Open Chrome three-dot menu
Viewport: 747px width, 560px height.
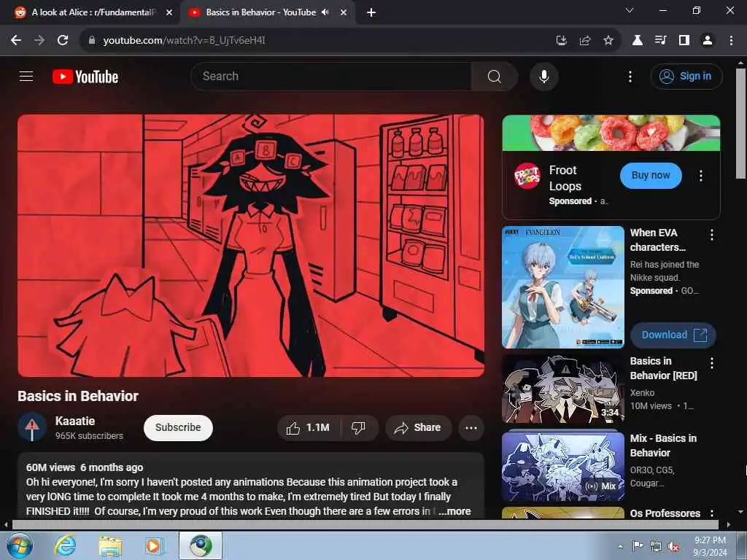pyautogui.click(x=731, y=41)
